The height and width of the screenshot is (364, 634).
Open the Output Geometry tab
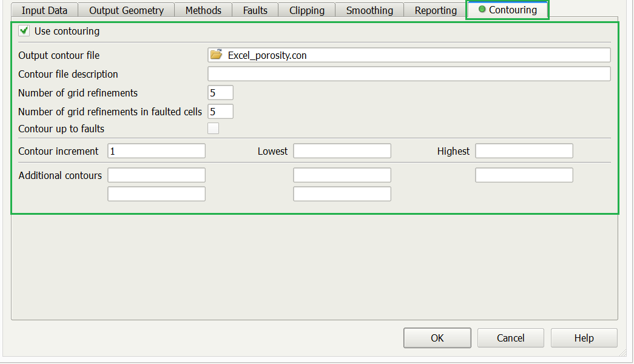click(126, 10)
